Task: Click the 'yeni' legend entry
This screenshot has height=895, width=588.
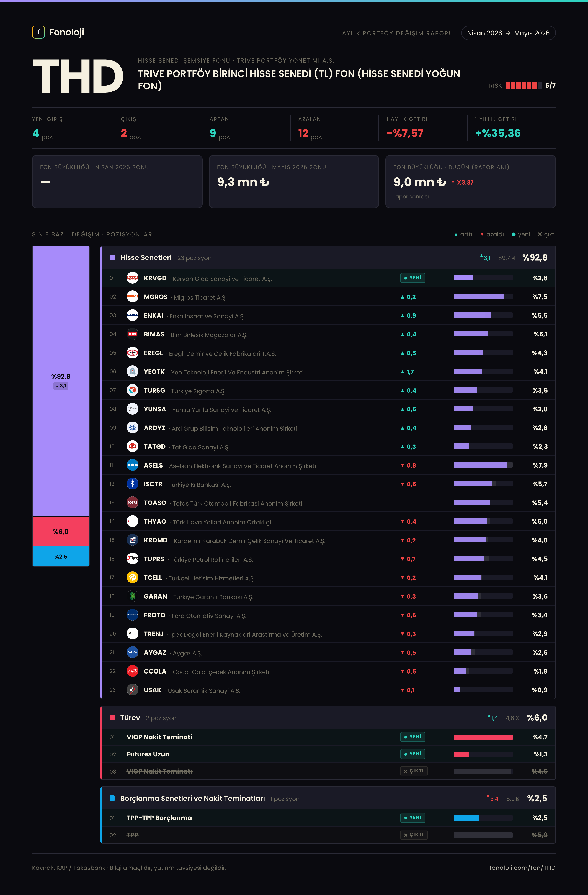Action: point(521,235)
